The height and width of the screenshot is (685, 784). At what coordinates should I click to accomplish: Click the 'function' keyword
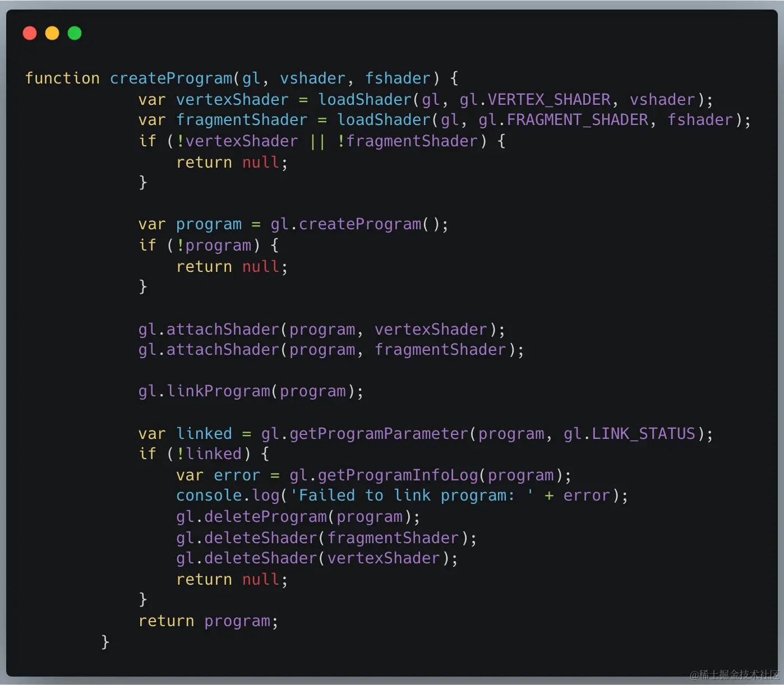coord(62,78)
